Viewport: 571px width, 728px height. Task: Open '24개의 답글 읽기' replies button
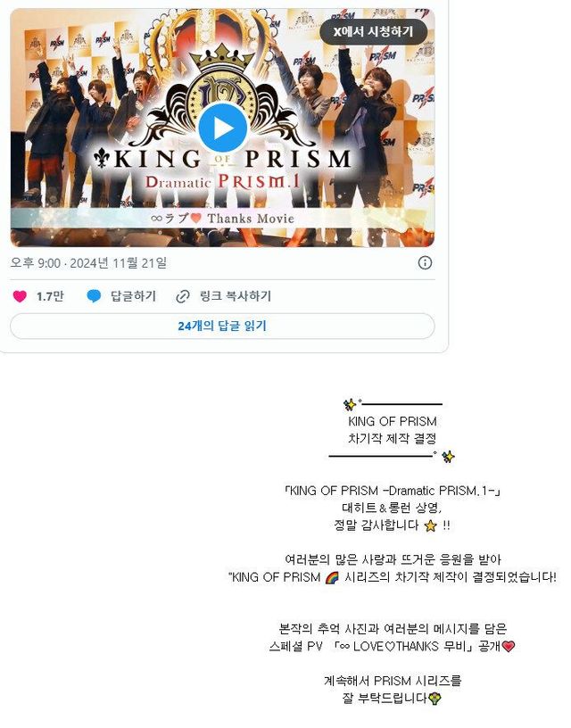[222, 326]
